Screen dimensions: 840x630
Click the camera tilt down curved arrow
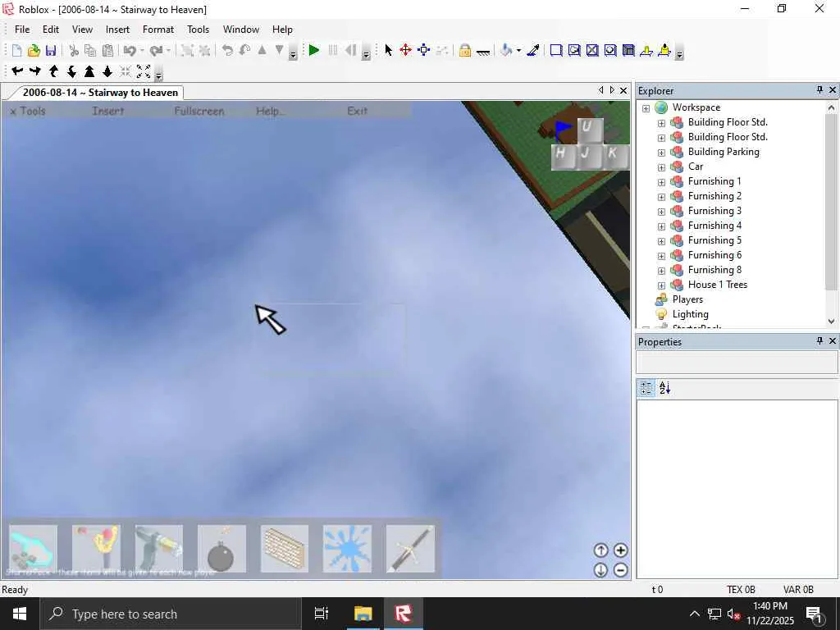[x=71, y=71]
